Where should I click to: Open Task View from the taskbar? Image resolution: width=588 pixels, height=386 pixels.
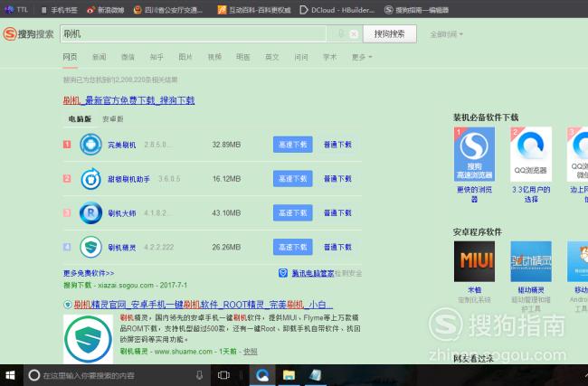(x=223, y=375)
